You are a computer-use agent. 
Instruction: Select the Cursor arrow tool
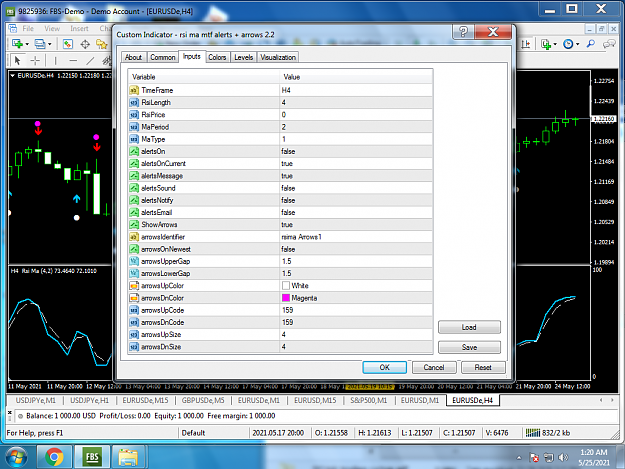(x=17, y=61)
